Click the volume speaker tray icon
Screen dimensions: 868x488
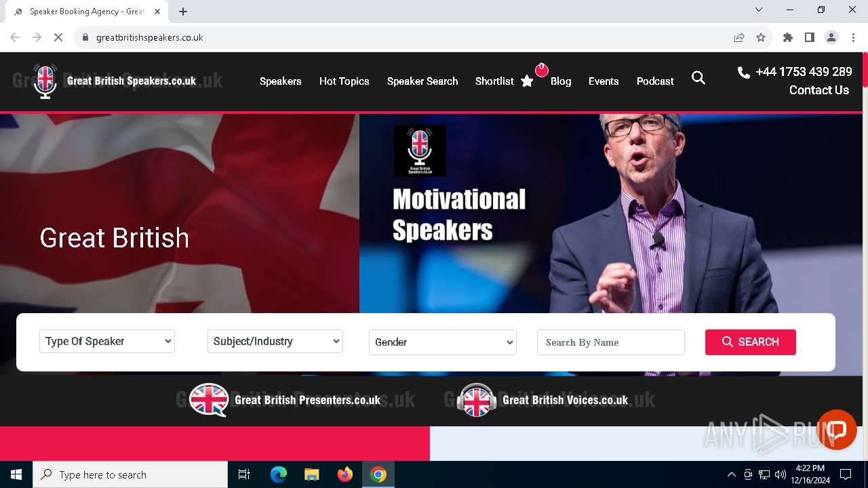pos(781,474)
